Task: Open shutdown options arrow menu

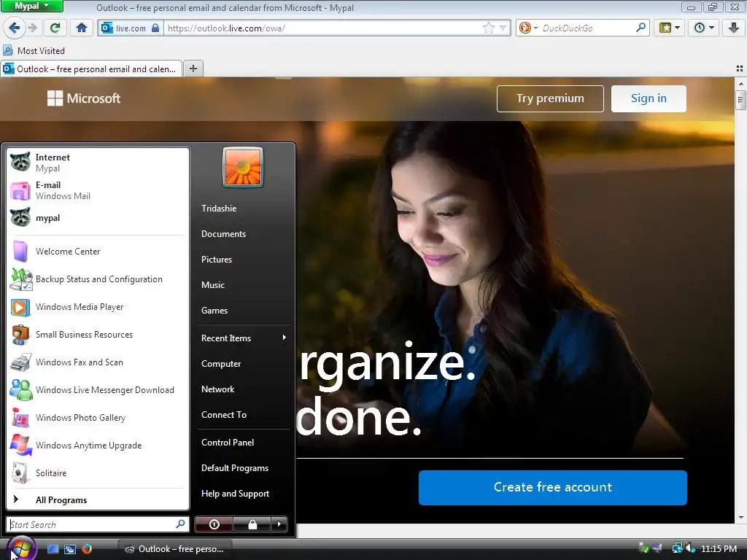Action: pyautogui.click(x=279, y=524)
